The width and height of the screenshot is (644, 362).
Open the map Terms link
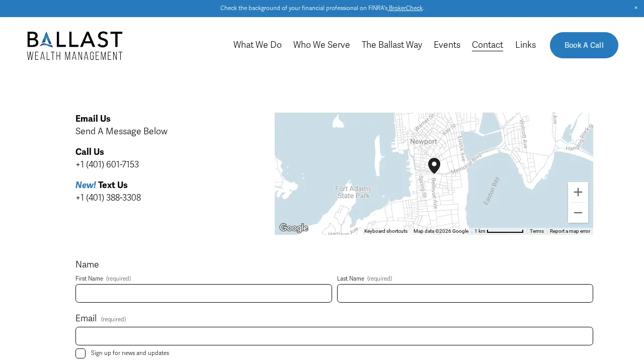tap(537, 231)
